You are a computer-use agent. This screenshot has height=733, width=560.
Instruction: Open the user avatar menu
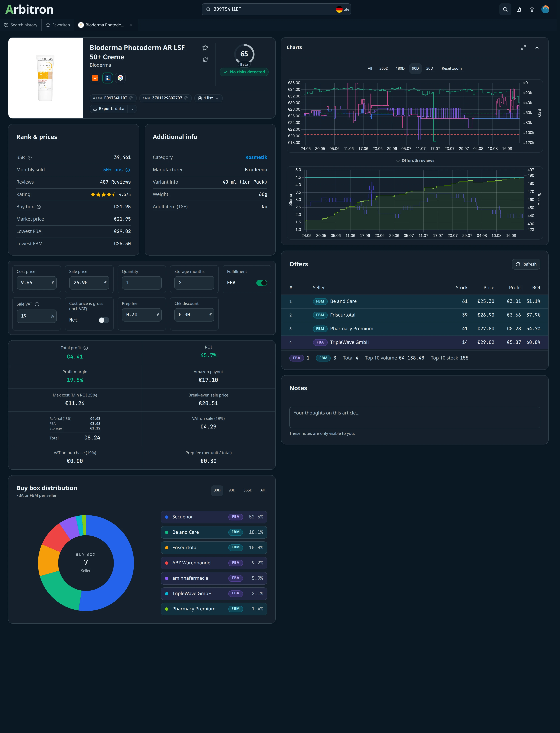545,9
